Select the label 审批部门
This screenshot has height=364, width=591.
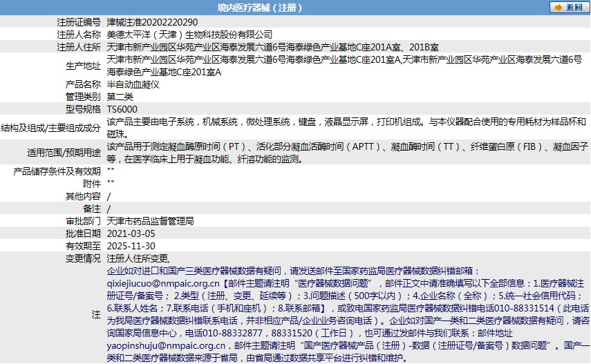point(84,221)
